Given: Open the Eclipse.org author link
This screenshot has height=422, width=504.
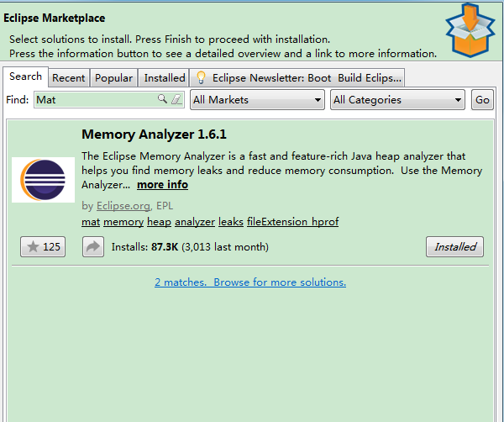Looking at the screenshot, I should (123, 205).
